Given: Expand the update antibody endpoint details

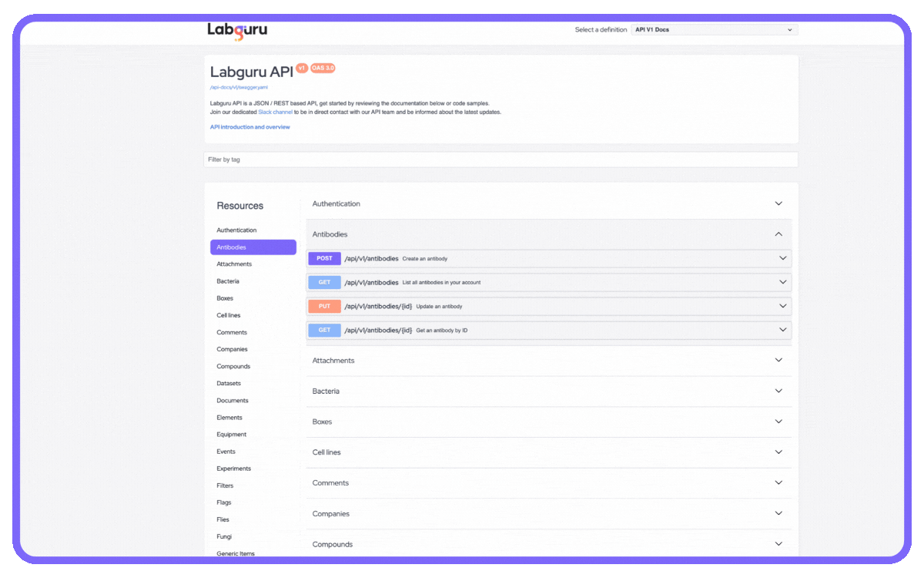Looking at the screenshot, I should [x=783, y=306].
